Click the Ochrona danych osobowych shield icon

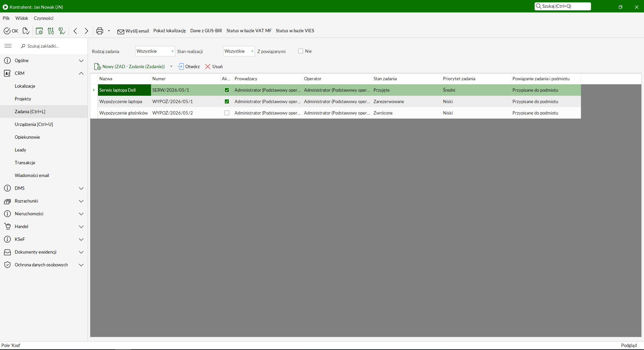7,265
